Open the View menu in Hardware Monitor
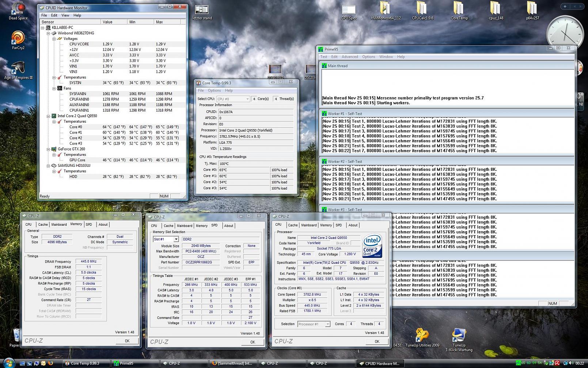 point(65,15)
